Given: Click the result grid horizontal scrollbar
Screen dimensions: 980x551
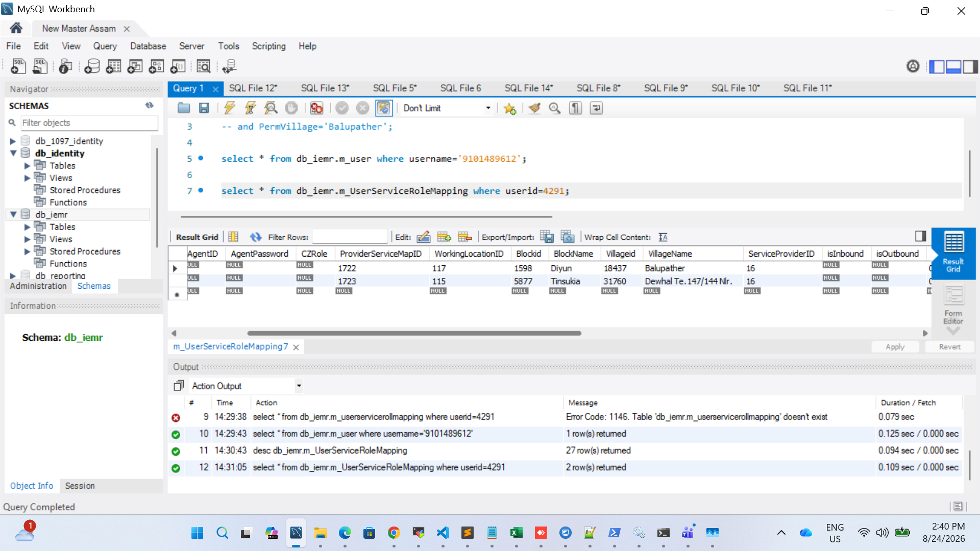Looking at the screenshot, I should tap(414, 333).
